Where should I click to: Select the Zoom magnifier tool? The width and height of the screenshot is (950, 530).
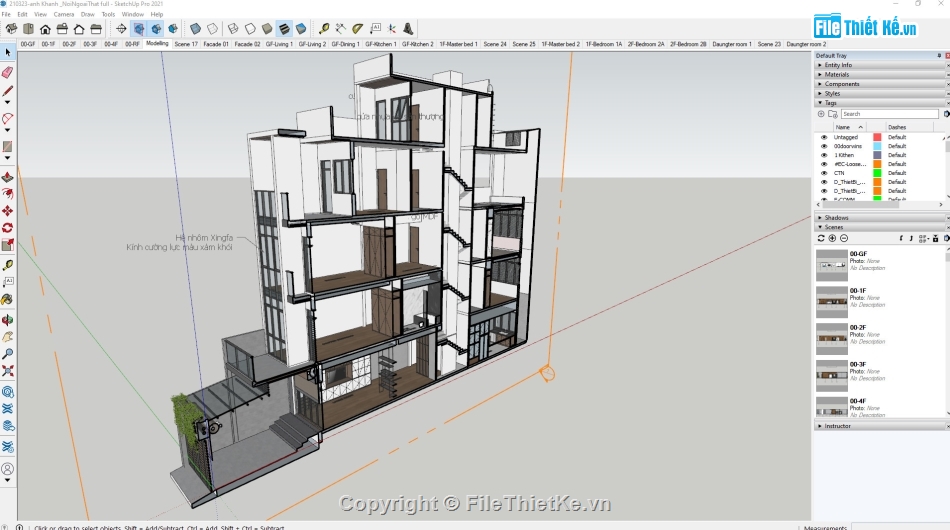(7, 354)
